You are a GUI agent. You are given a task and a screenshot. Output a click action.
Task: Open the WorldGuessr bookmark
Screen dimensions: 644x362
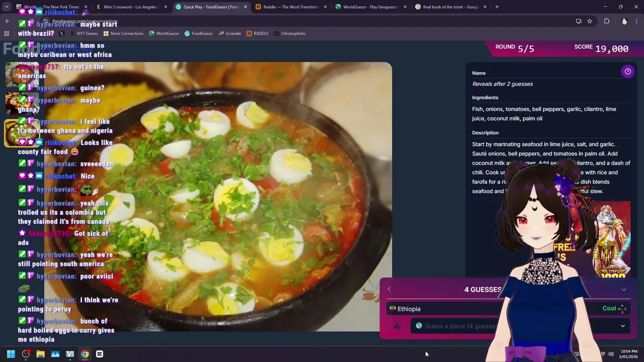coord(164,33)
